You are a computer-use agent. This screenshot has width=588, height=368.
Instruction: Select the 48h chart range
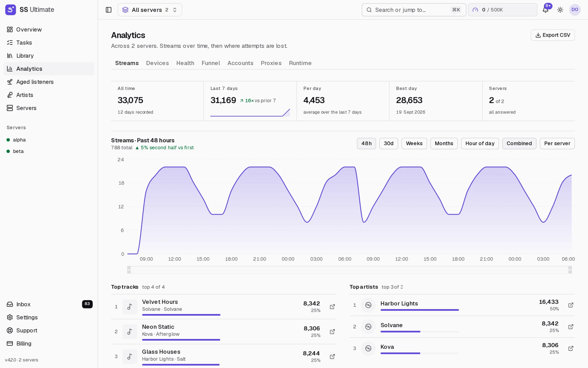point(366,143)
